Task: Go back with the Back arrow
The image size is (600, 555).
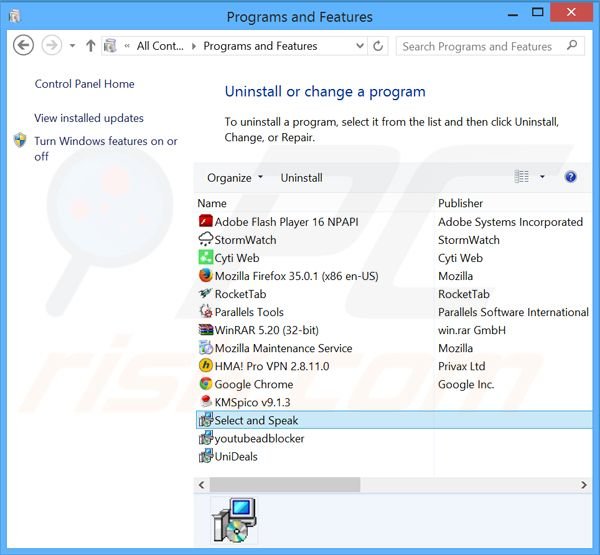Action: pos(23,45)
